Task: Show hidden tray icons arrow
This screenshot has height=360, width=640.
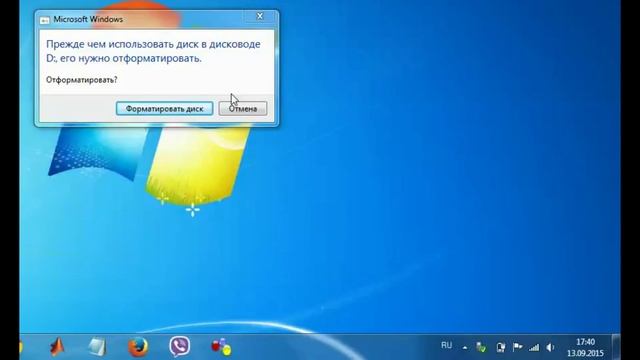Action: tap(465, 348)
